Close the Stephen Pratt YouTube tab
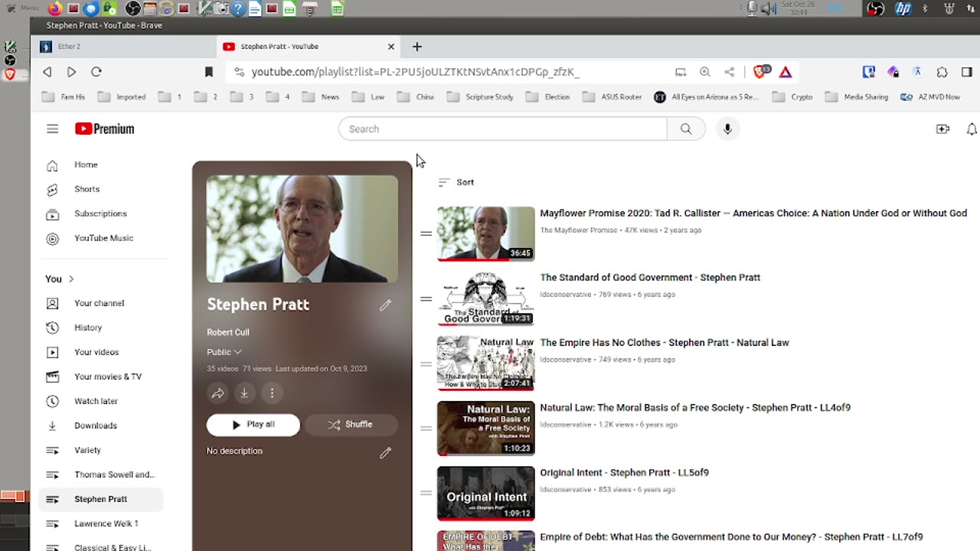The width and height of the screenshot is (980, 551). point(391,47)
